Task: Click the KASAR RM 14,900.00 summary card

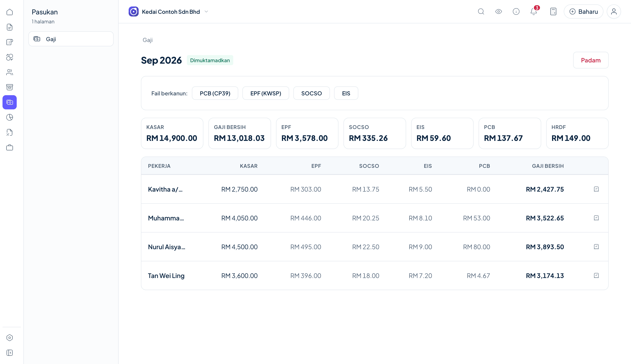Action: click(172, 133)
